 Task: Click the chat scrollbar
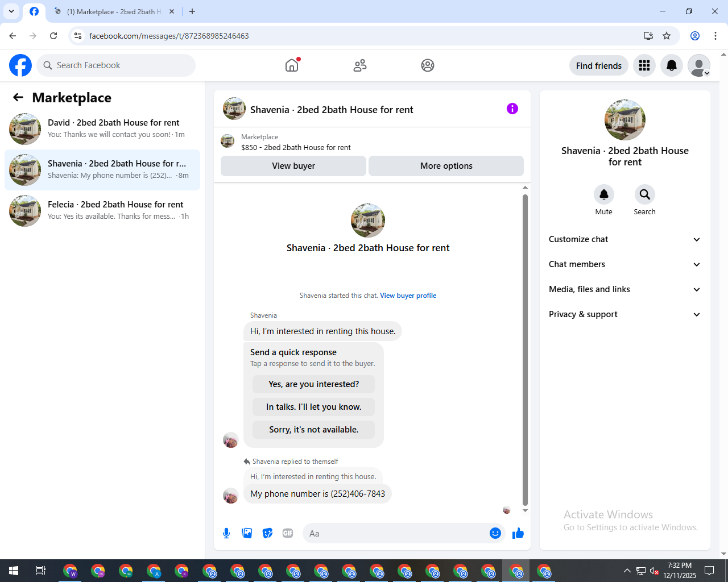525,350
